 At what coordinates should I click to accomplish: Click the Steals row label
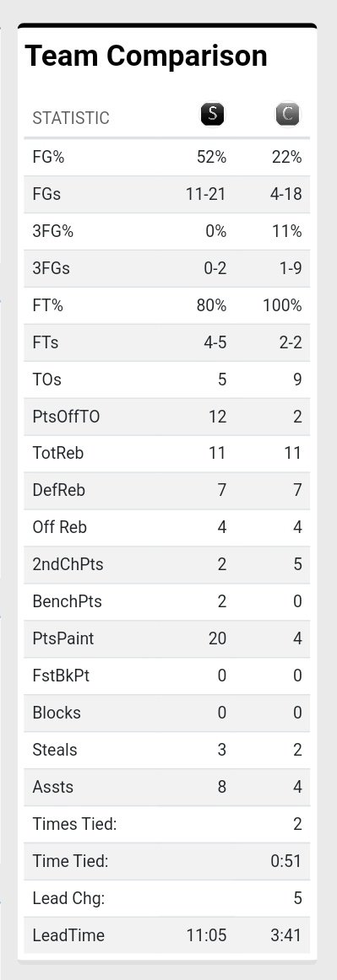point(55,751)
